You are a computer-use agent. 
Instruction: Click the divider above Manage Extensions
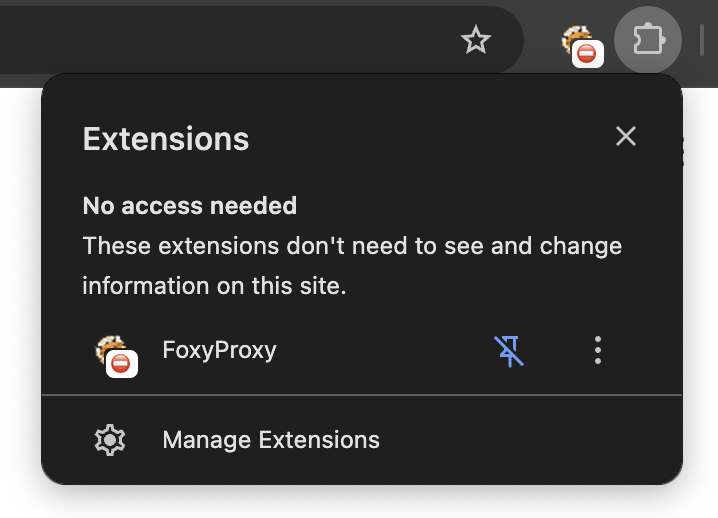pyautogui.click(x=362, y=395)
